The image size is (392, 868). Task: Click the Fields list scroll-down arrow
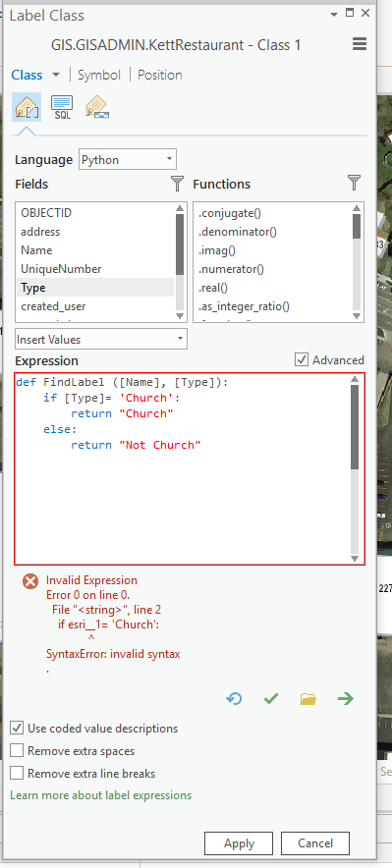(x=180, y=316)
